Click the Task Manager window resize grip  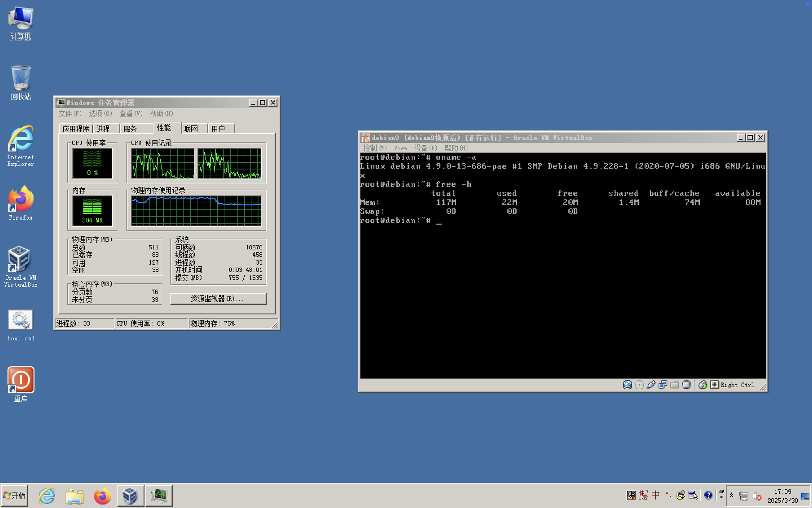(275, 324)
